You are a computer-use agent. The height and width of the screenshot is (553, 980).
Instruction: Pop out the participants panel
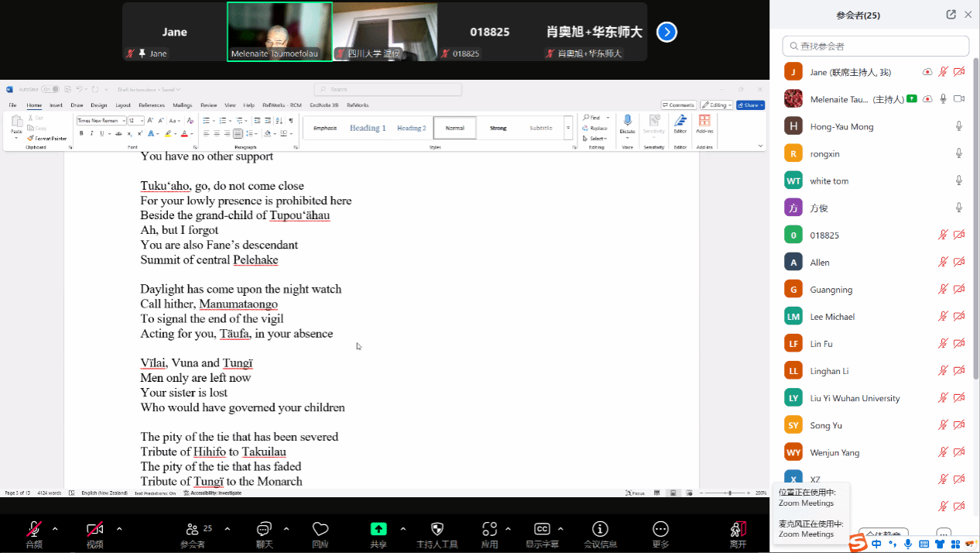951,15
